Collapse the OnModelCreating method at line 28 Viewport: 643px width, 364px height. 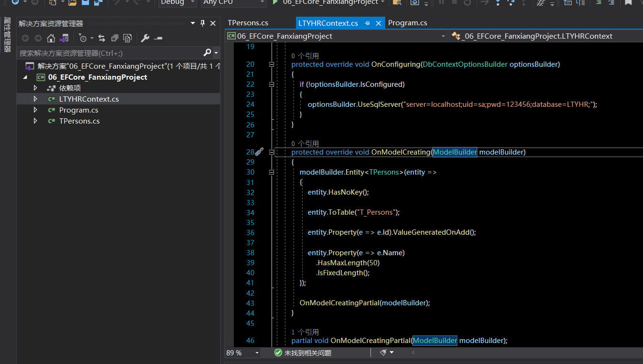coord(272,152)
